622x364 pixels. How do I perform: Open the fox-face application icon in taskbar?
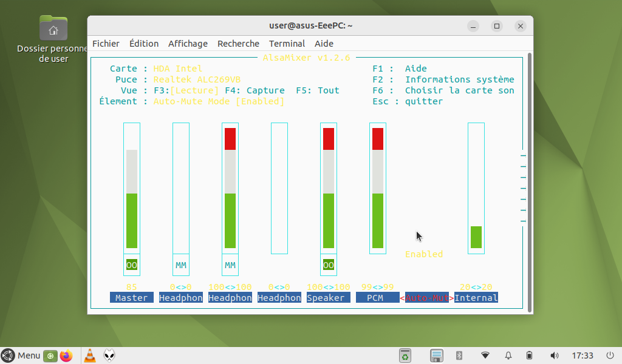pyautogui.click(x=109, y=356)
